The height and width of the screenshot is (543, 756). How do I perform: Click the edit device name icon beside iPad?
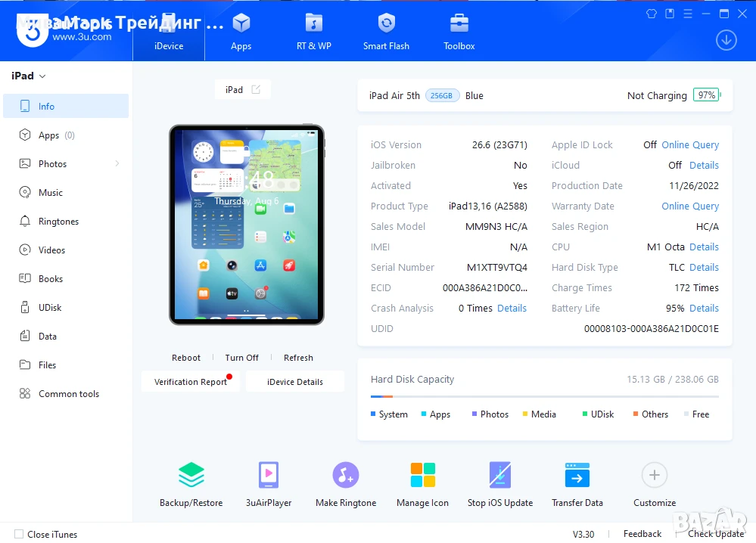(256, 89)
